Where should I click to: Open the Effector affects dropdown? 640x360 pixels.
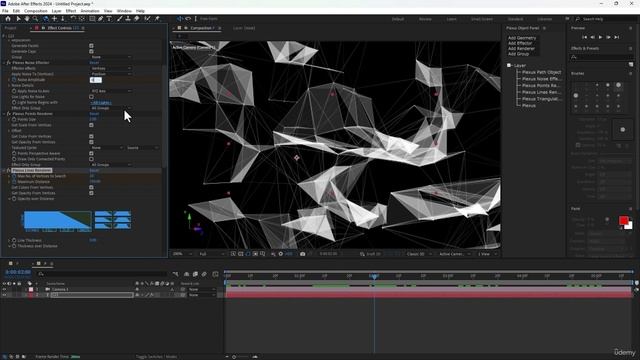coord(111,68)
